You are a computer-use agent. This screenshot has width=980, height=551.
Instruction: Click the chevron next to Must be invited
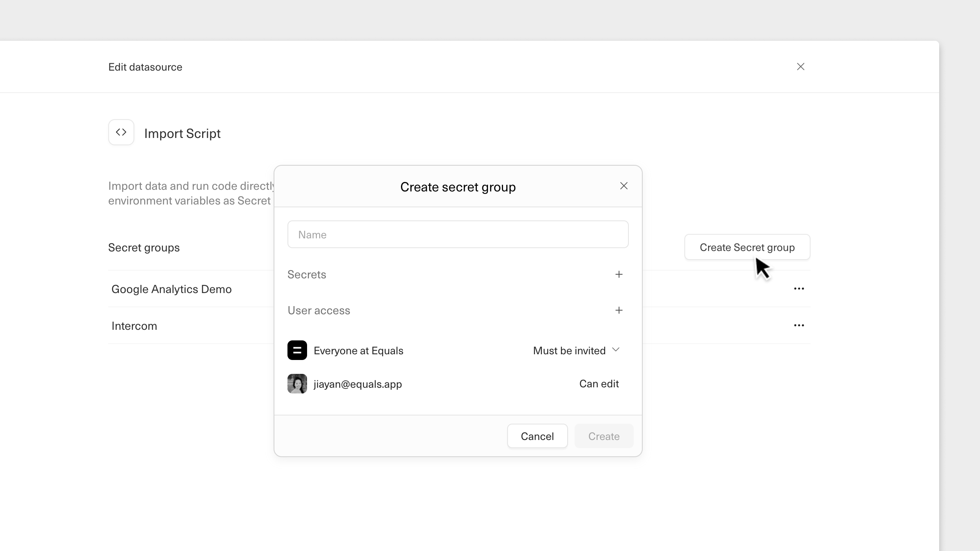616,350
